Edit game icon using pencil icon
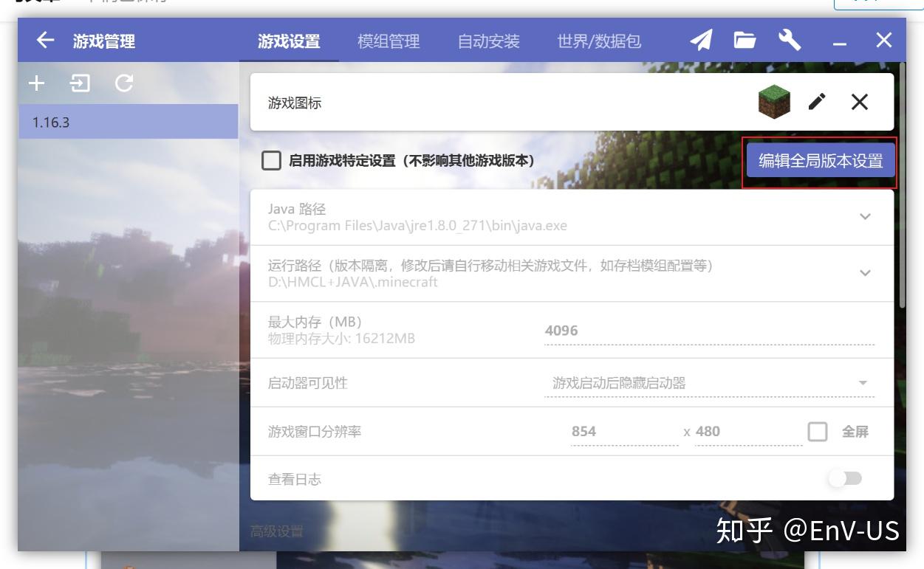Image resolution: width=924 pixels, height=569 pixels. click(816, 103)
